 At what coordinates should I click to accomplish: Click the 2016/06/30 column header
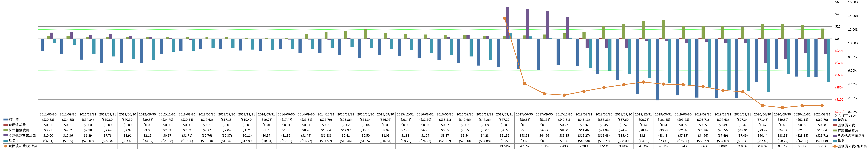[x=445, y=114]
